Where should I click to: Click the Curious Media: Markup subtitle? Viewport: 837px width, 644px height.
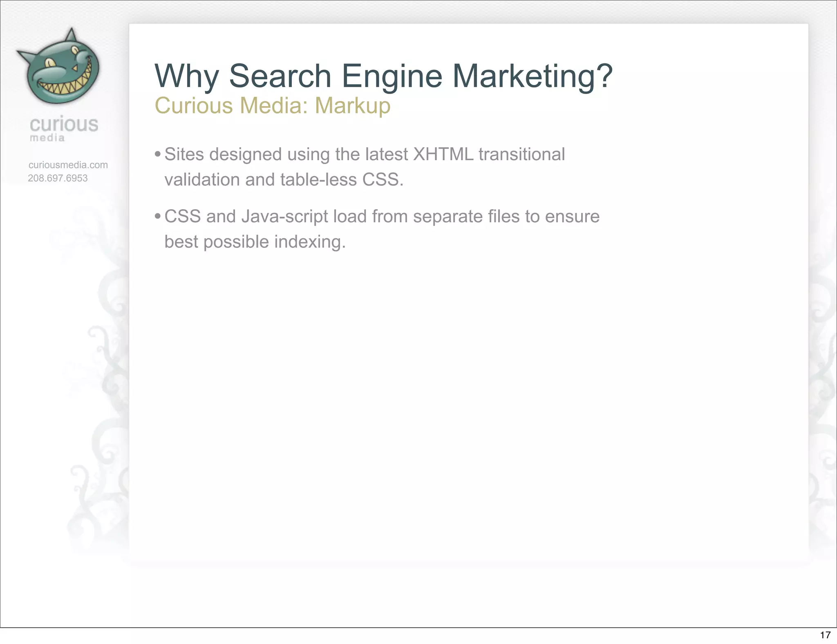pyautogui.click(x=272, y=105)
